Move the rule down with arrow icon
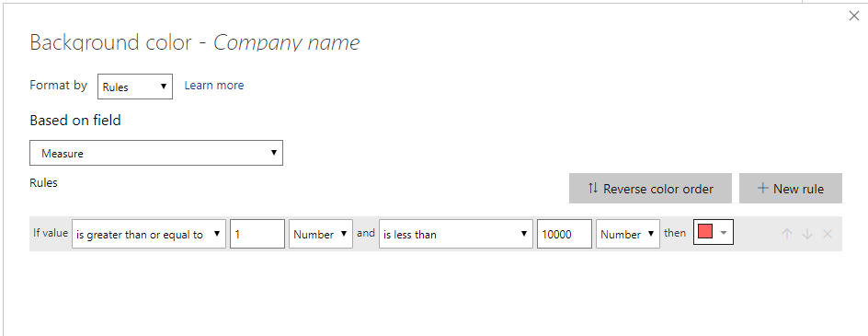The height and width of the screenshot is (336, 868). click(x=807, y=234)
